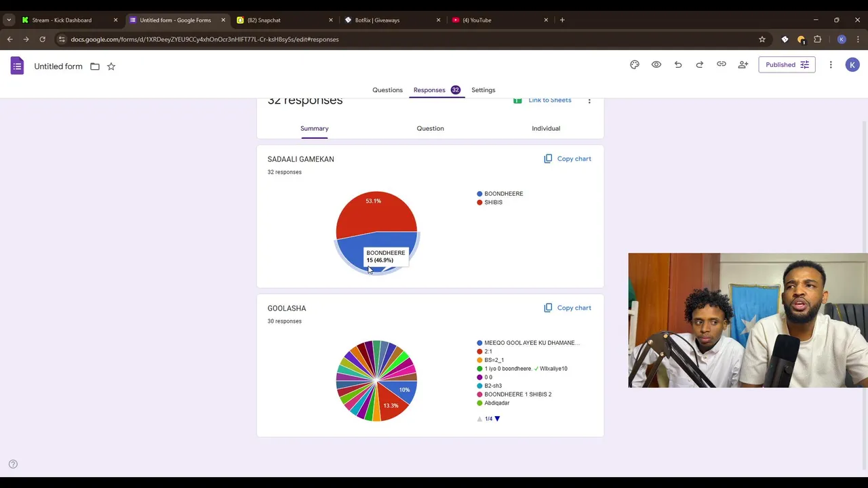This screenshot has height=488, width=868.
Task: Copy chart for SADAALI GAMEKAN
Action: tap(568, 159)
